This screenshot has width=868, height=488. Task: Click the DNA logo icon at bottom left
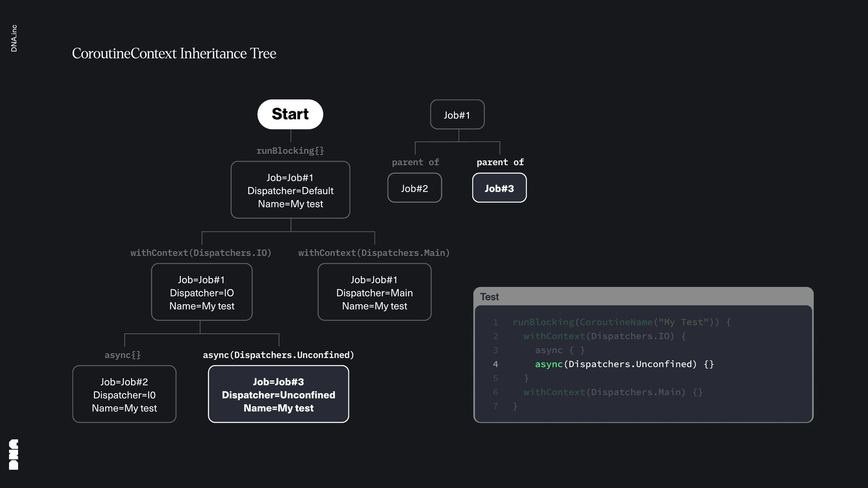tap(14, 454)
